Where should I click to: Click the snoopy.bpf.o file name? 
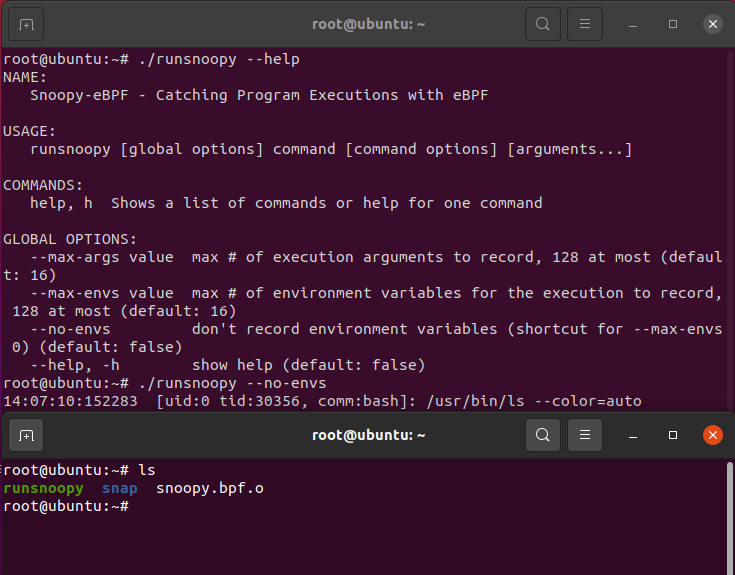210,488
